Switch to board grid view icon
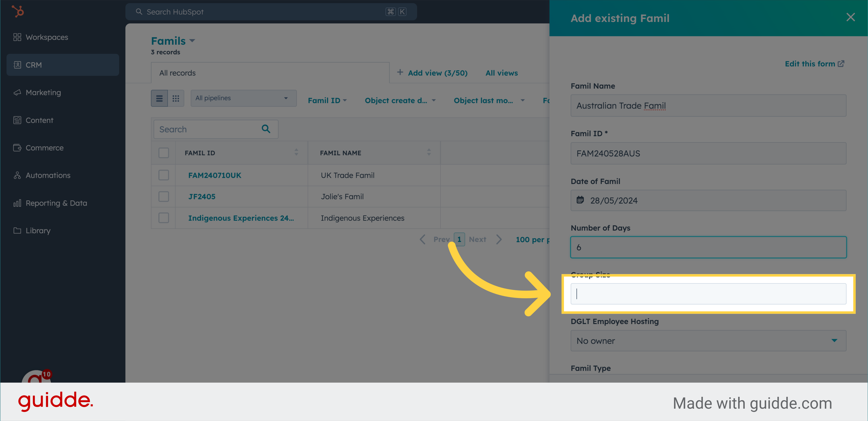Image resolution: width=868 pixels, height=421 pixels. click(x=175, y=98)
